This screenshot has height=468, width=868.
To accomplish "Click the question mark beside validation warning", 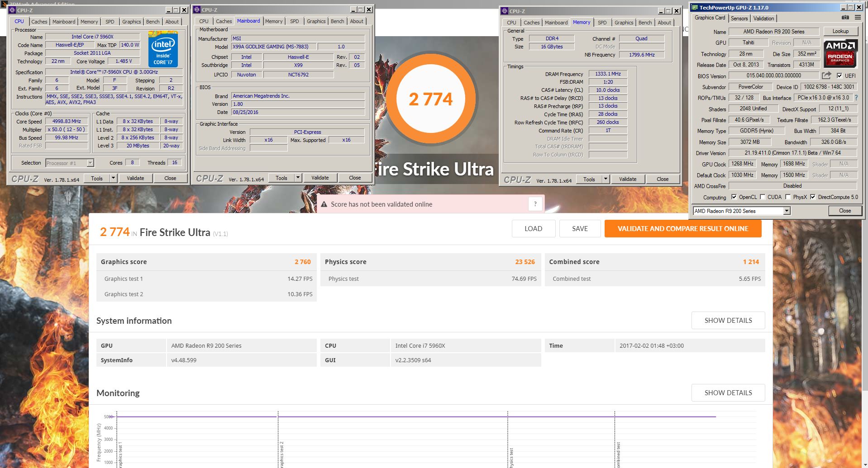I will tap(535, 204).
